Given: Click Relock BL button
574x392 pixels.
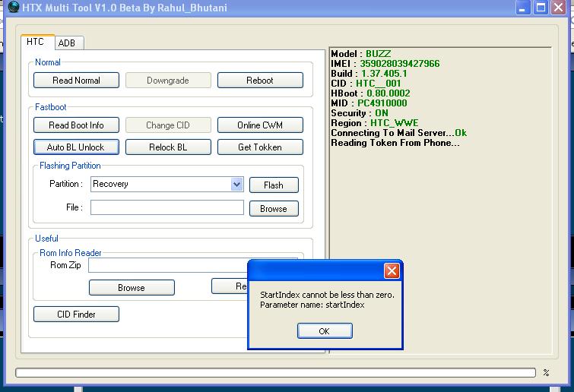Looking at the screenshot, I should [168, 147].
